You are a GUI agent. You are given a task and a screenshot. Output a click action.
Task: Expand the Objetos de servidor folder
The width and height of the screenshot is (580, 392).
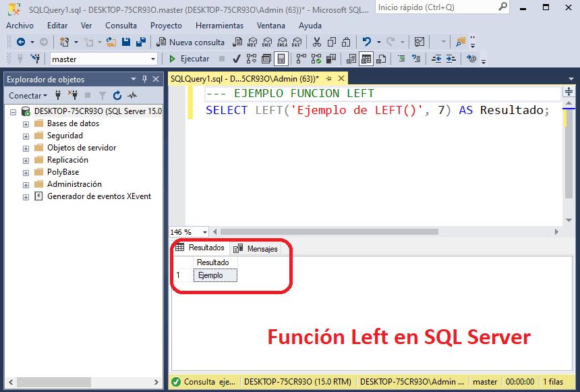tap(26, 148)
